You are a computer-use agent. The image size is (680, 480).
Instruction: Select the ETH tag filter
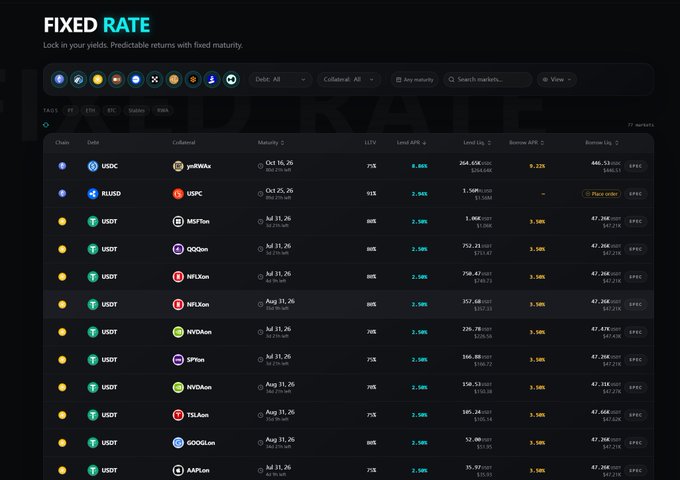(90, 111)
